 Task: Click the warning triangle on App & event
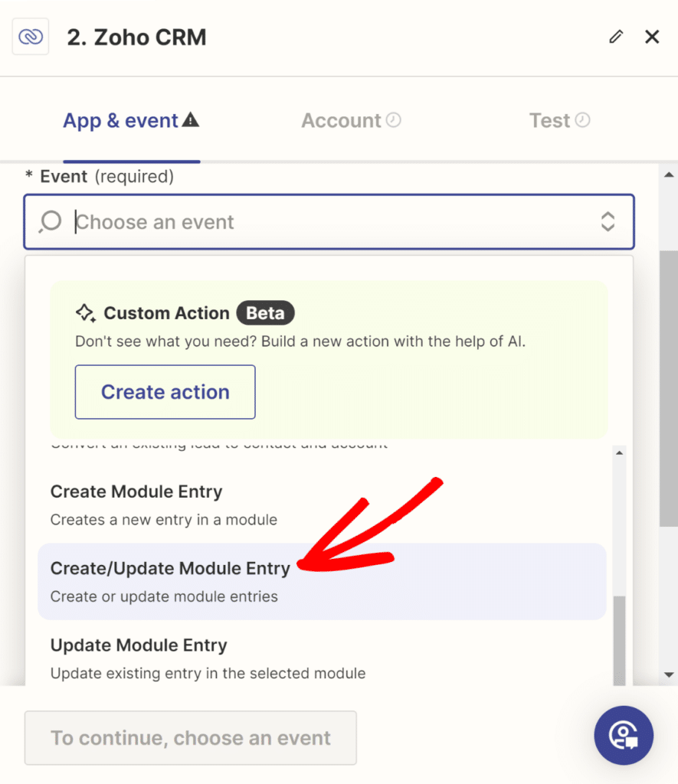click(x=192, y=119)
